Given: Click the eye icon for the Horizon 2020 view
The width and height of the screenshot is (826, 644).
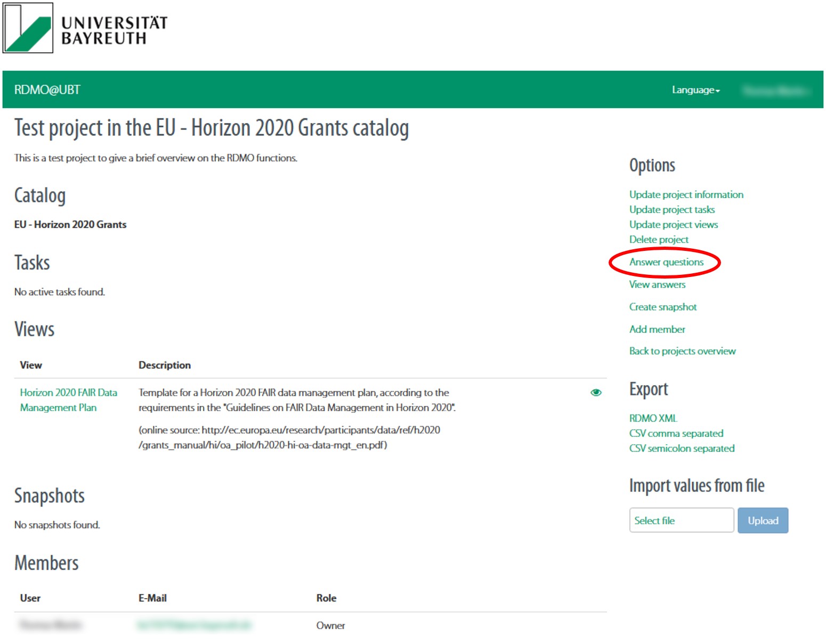Looking at the screenshot, I should click(596, 393).
